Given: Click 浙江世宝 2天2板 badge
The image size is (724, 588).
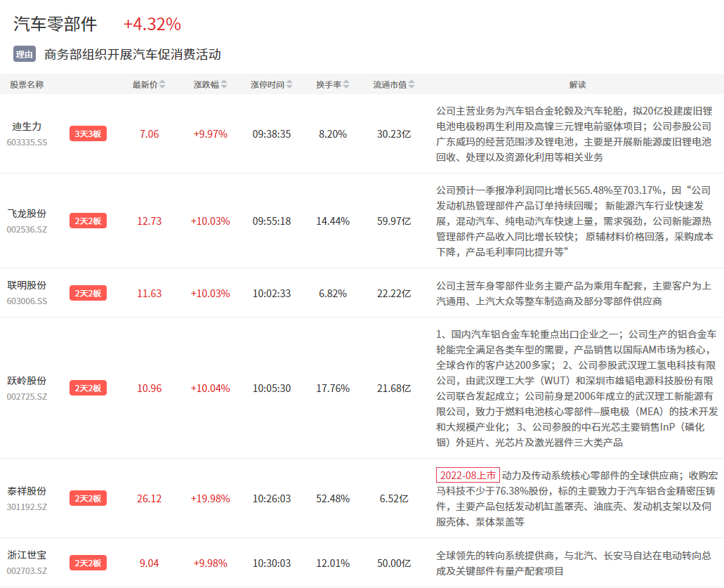Looking at the screenshot, I should point(88,563).
